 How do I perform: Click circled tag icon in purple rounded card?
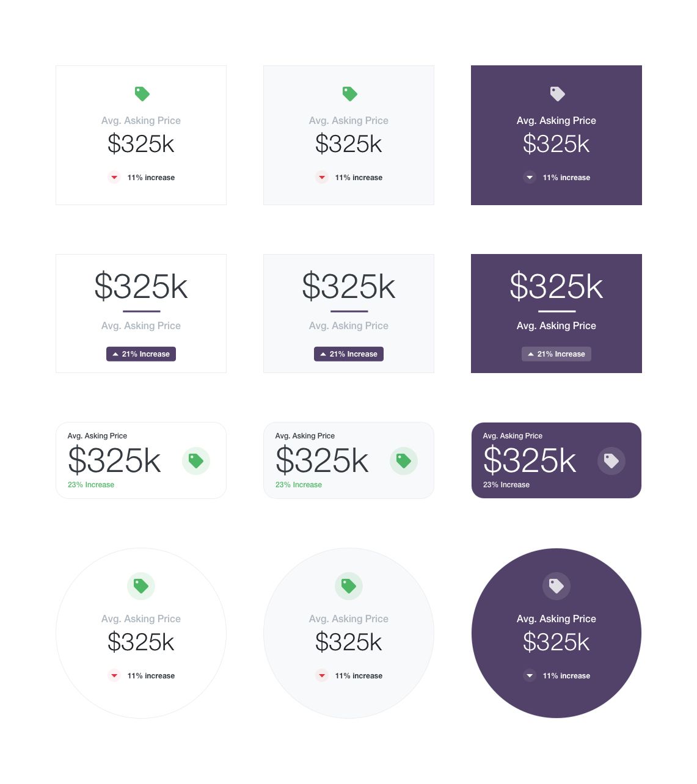click(611, 460)
